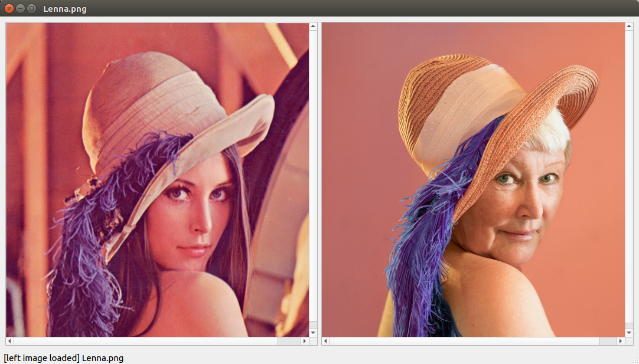Click the up arrow of left image's vertical scrollbar
Viewport: 639px width, 364px height.
pyautogui.click(x=313, y=27)
